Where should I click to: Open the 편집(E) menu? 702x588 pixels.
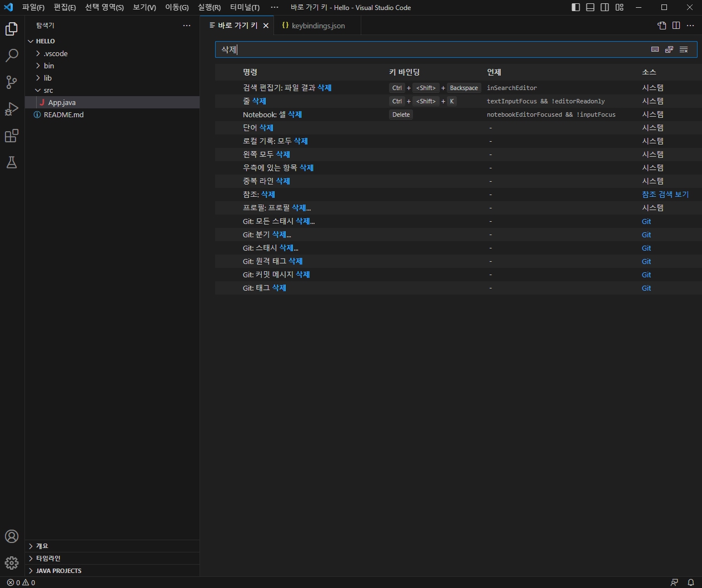tap(64, 7)
